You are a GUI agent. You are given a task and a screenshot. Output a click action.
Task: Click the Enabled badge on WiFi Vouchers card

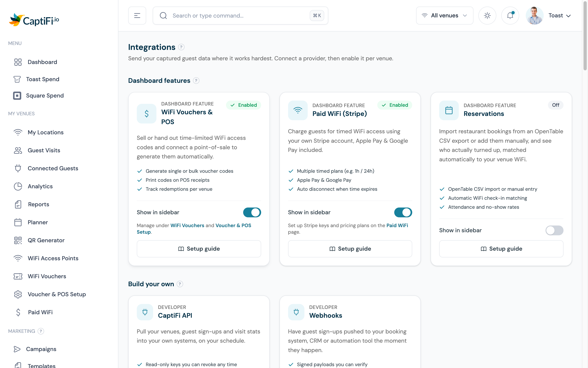243,105
